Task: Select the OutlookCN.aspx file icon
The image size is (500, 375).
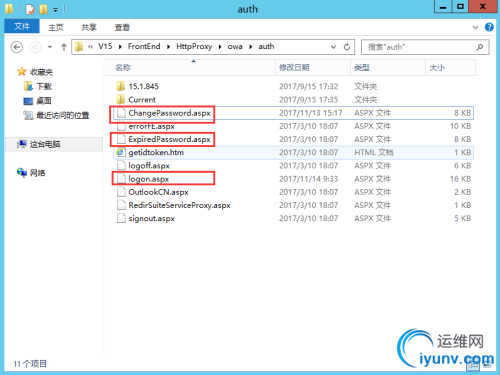Action: [x=121, y=192]
